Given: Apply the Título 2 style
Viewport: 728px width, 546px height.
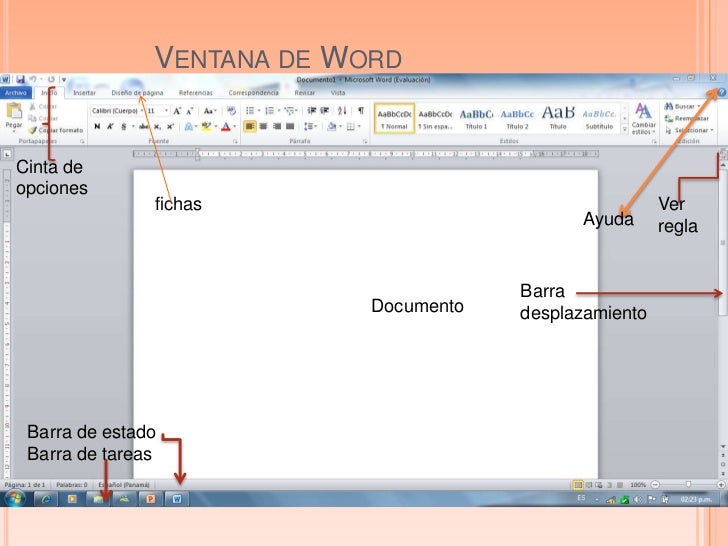Looking at the screenshot, I should tap(517, 119).
